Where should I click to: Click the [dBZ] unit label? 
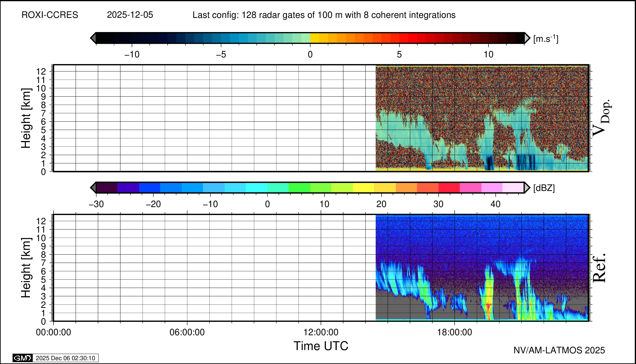click(x=544, y=188)
